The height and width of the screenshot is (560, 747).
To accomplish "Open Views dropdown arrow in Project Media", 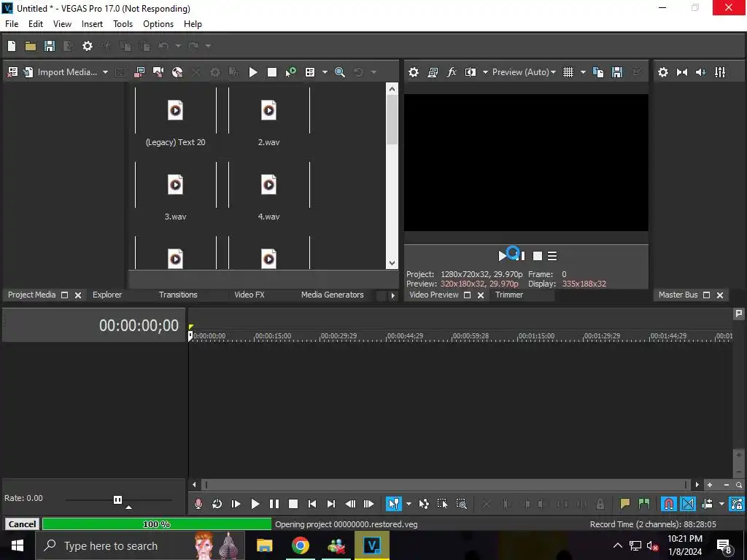I will (x=325, y=72).
